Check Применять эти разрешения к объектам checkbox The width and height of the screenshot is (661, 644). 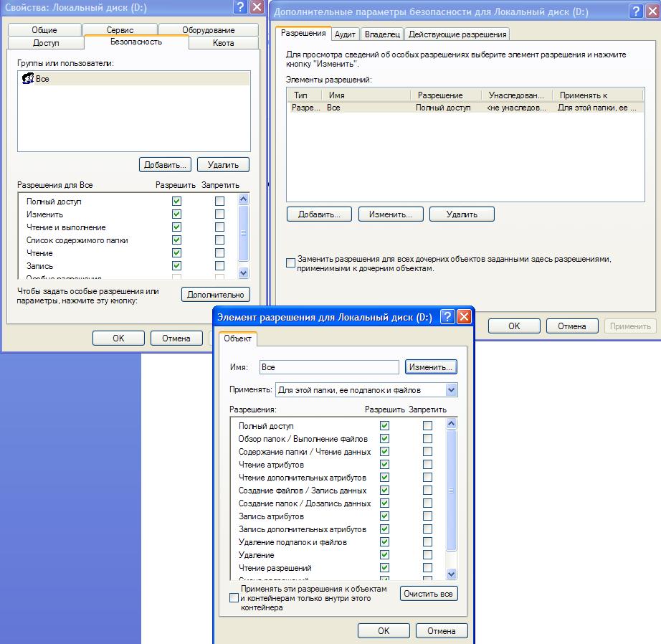click(234, 597)
